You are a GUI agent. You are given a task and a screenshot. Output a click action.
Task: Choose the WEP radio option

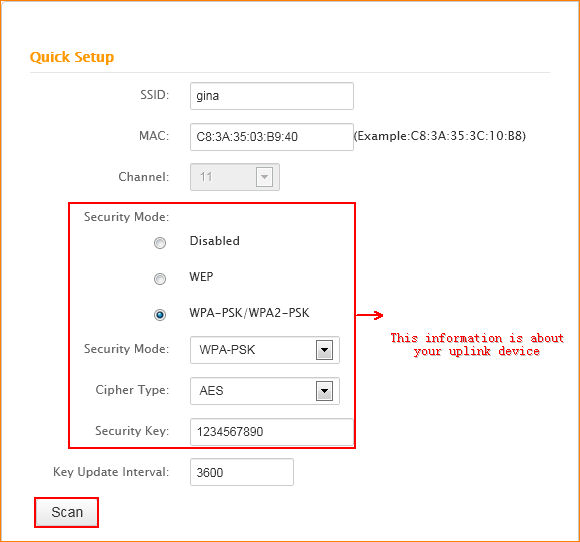click(160, 279)
